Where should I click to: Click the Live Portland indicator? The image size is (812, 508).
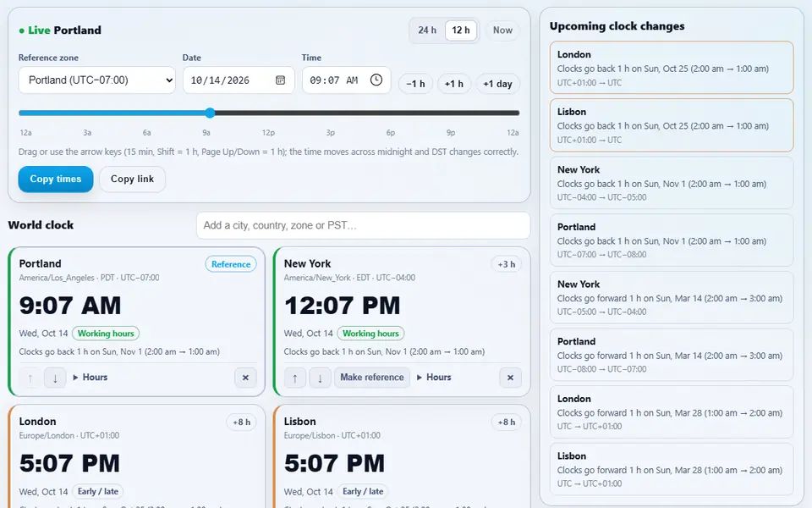(60, 30)
